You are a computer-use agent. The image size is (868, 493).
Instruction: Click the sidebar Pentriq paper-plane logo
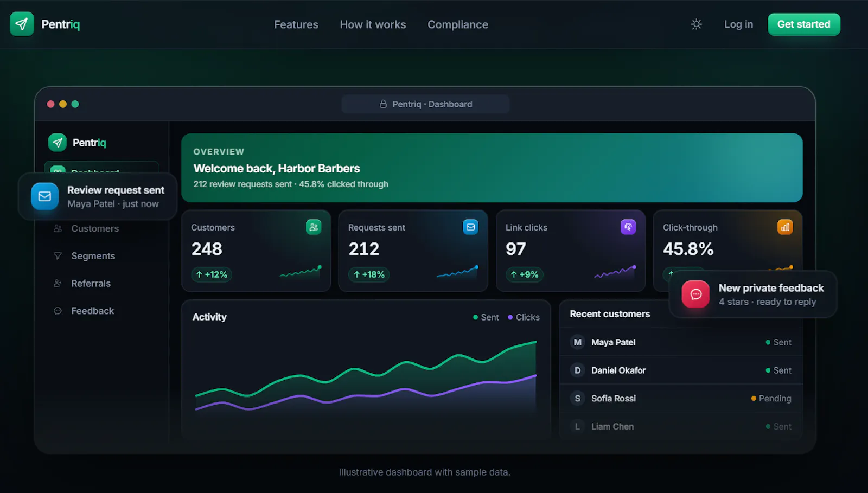tap(58, 143)
